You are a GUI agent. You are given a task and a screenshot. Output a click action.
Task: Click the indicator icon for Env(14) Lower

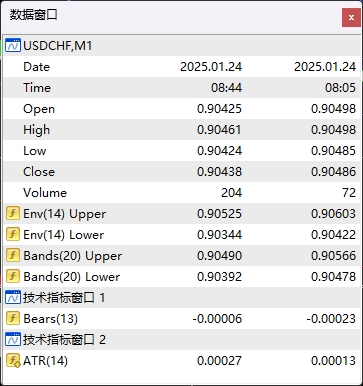click(x=13, y=234)
